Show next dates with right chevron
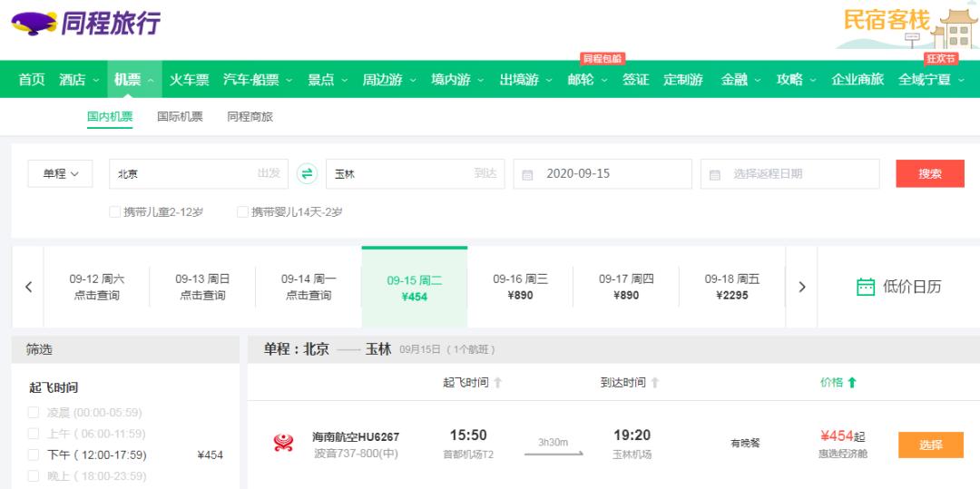 pos(801,287)
